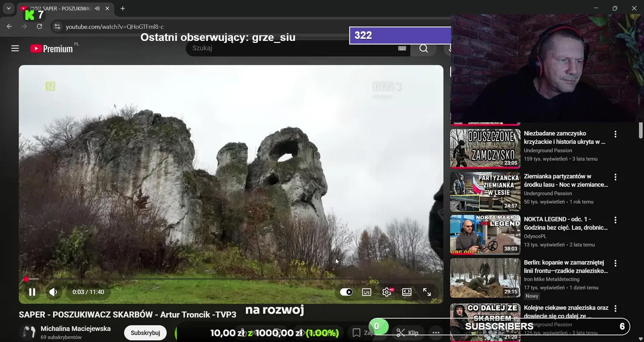Open Niezbadane zamczysko krzyżackie video thumbnail
The width and height of the screenshot is (644, 342).
coord(485,149)
